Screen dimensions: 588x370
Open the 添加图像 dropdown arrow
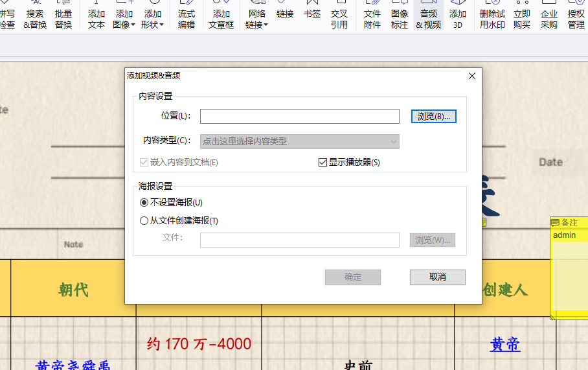pyautogui.click(x=133, y=25)
